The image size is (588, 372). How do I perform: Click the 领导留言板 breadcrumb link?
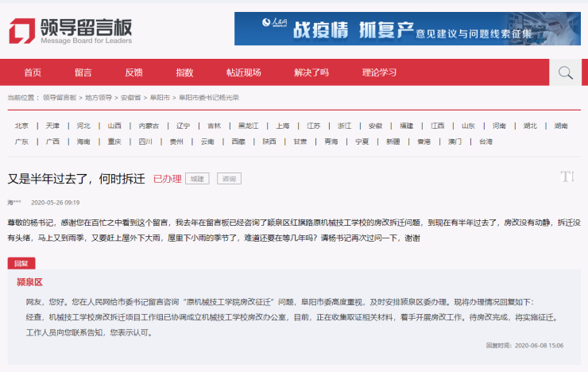pyautogui.click(x=60, y=98)
